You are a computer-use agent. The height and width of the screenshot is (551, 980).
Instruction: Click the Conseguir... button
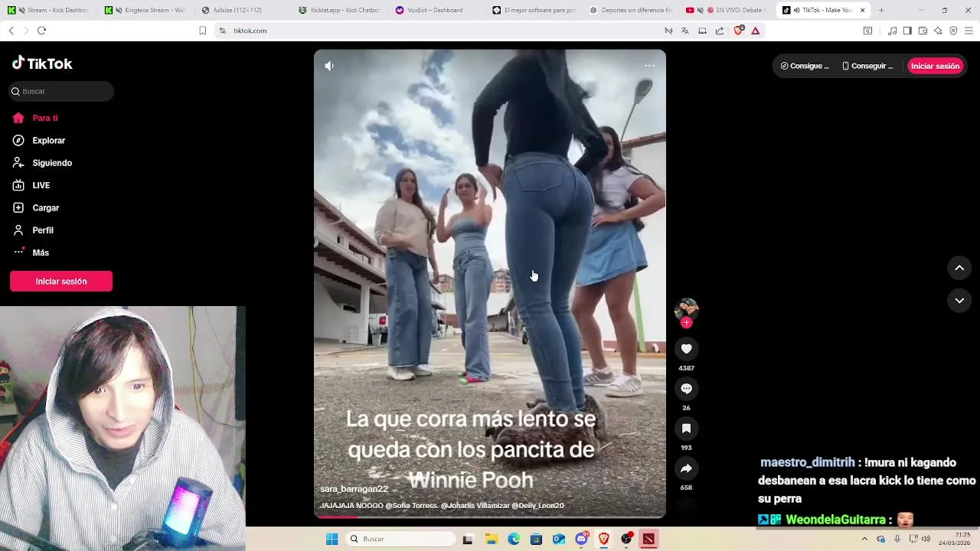pyautogui.click(x=867, y=66)
